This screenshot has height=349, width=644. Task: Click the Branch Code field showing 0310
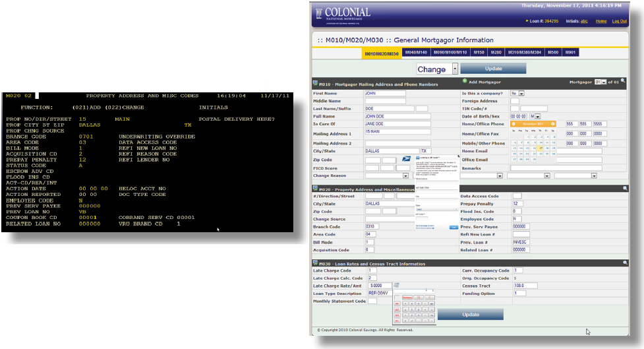coord(372,226)
